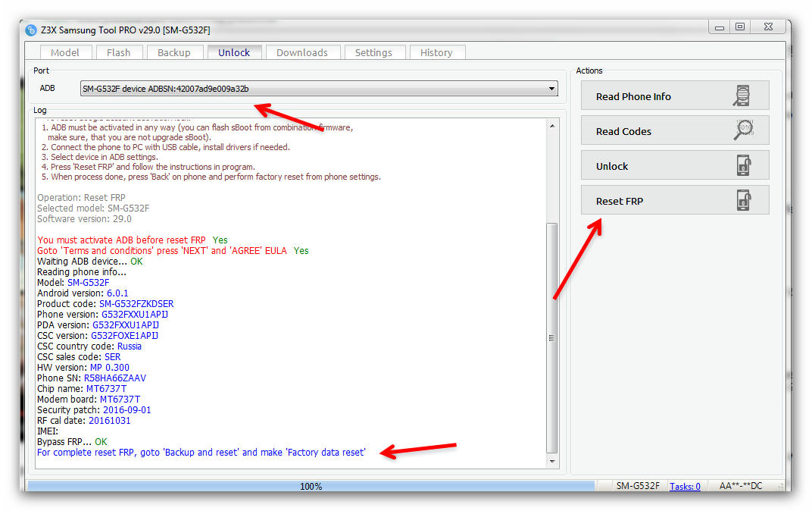
Task: Click the unlocked phone icon on Unlock
Action: (744, 165)
